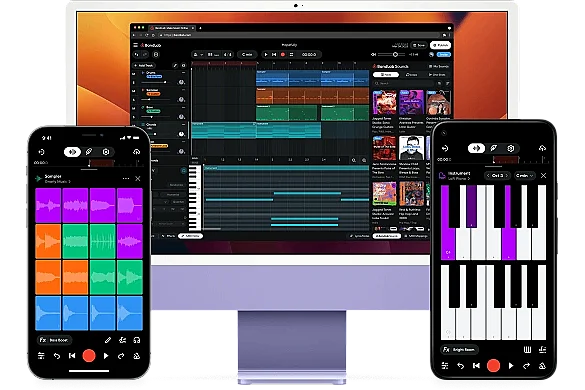Expand the C min key dropdown on right phone
585x390 pixels.
pos(525,175)
